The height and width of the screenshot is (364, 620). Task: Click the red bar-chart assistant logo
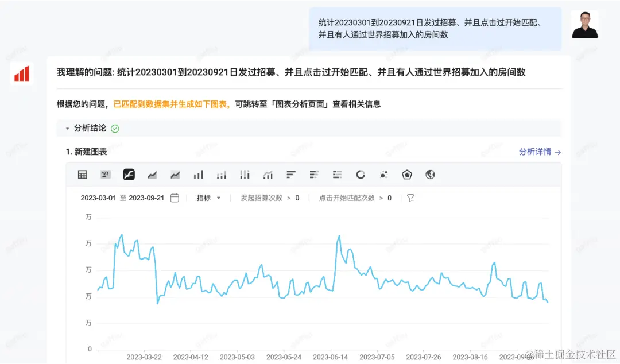click(x=22, y=73)
